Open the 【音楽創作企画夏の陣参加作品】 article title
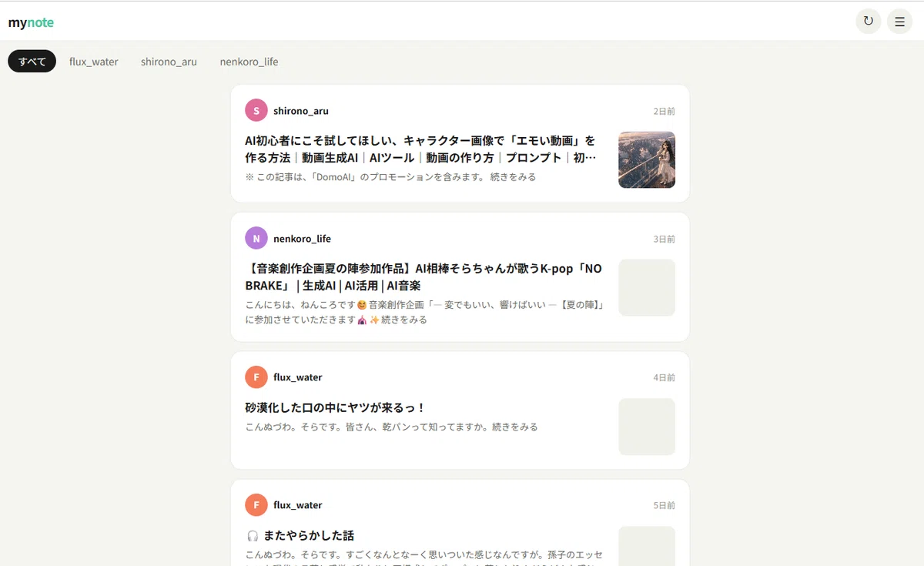Screen dimensions: 924x566 [423, 277]
